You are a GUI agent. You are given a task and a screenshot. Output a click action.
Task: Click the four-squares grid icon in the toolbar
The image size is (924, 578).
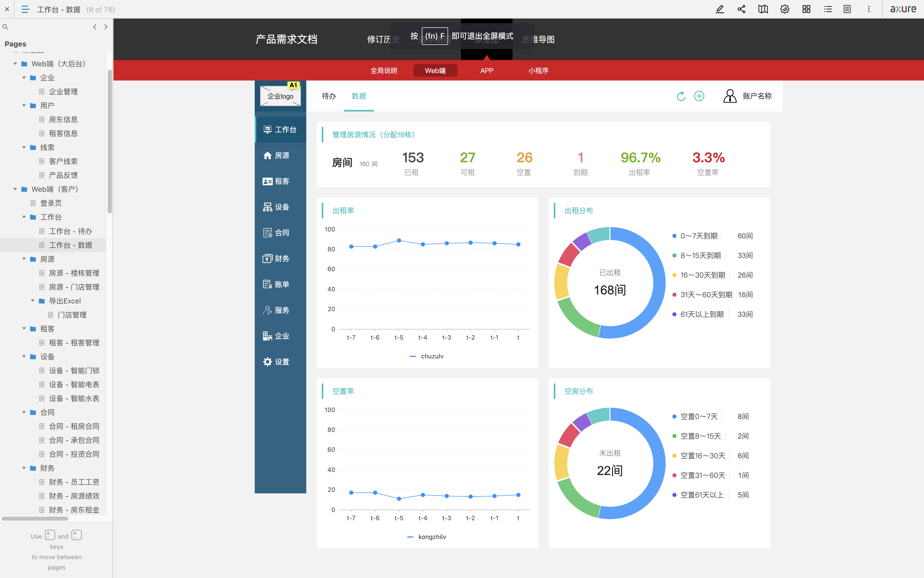point(806,9)
